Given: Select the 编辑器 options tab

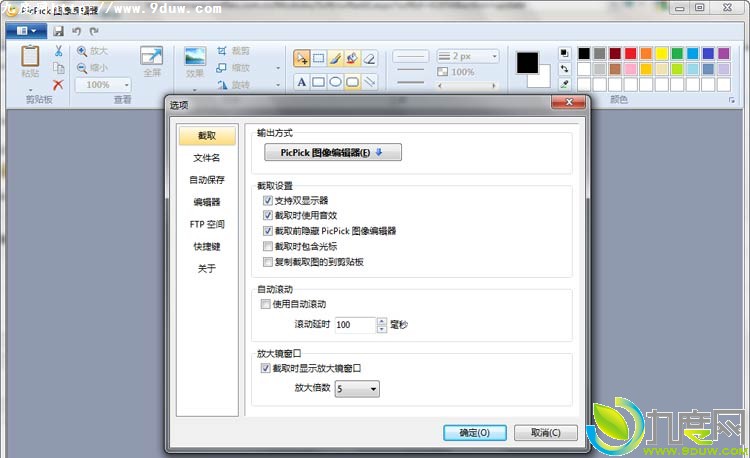Looking at the screenshot, I should coord(207,202).
